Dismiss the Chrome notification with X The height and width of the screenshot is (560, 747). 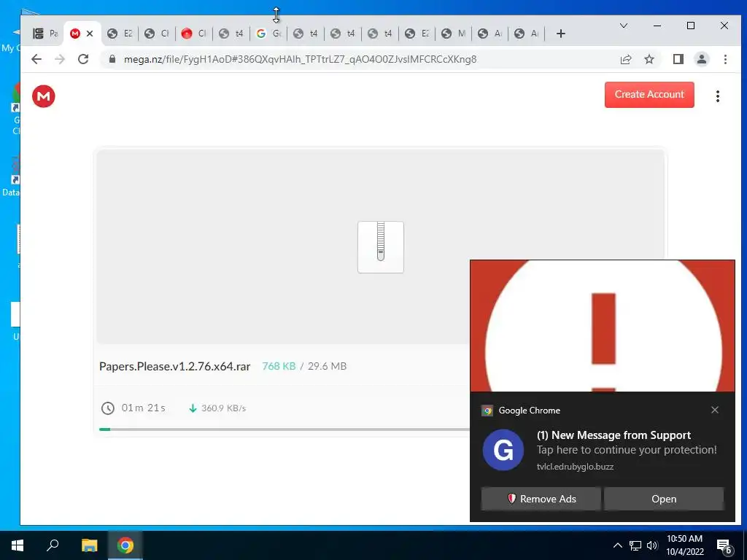click(x=715, y=410)
